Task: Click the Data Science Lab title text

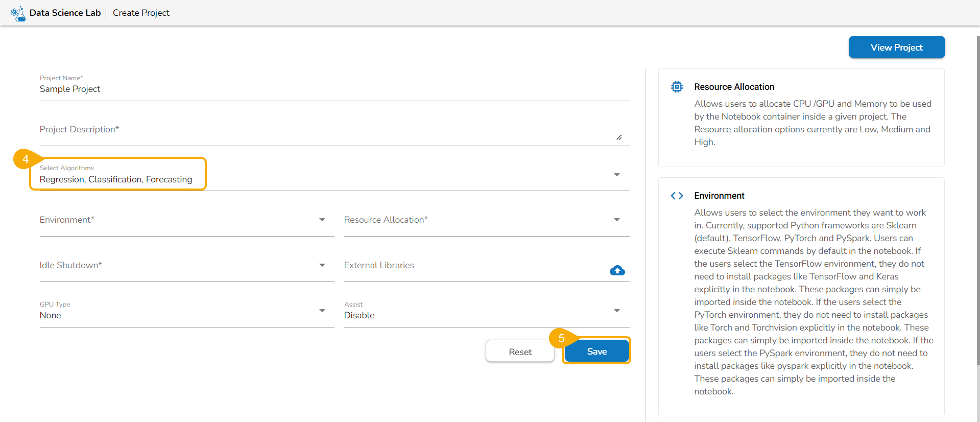Action: pos(65,13)
